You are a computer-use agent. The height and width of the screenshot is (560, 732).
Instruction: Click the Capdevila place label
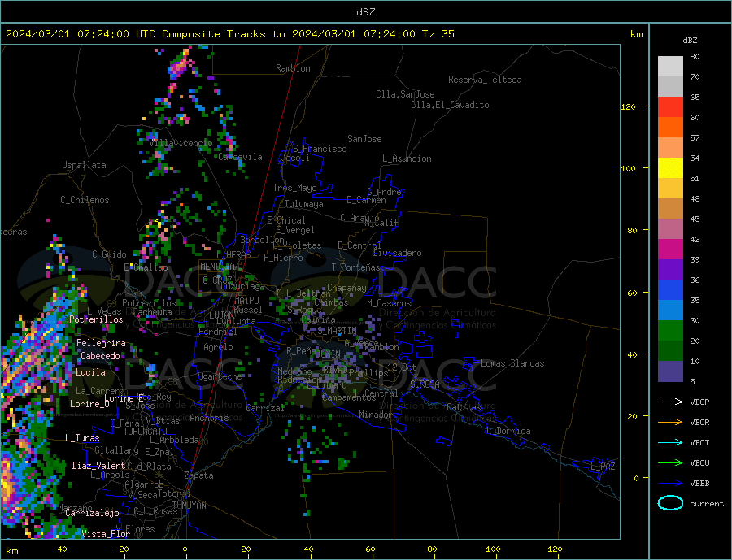[x=241, y=157]
